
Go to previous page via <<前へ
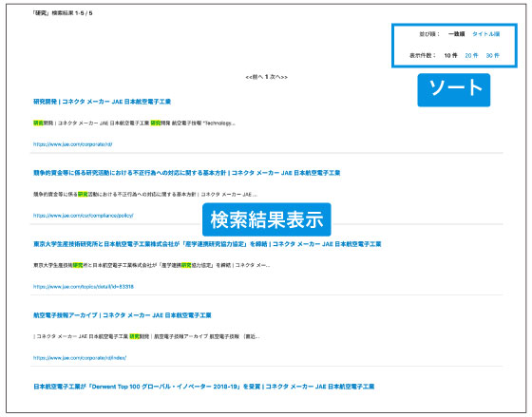pos(255,77)
